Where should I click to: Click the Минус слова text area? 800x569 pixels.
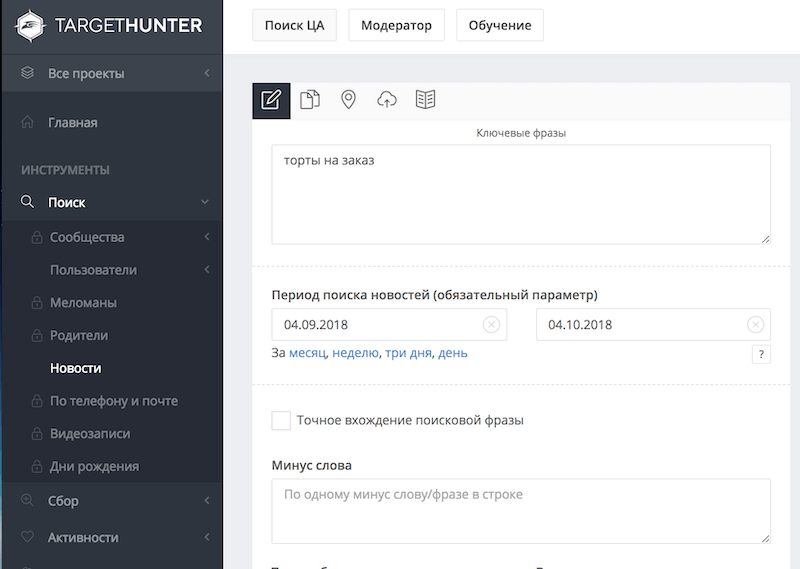(x=520, y=511)
